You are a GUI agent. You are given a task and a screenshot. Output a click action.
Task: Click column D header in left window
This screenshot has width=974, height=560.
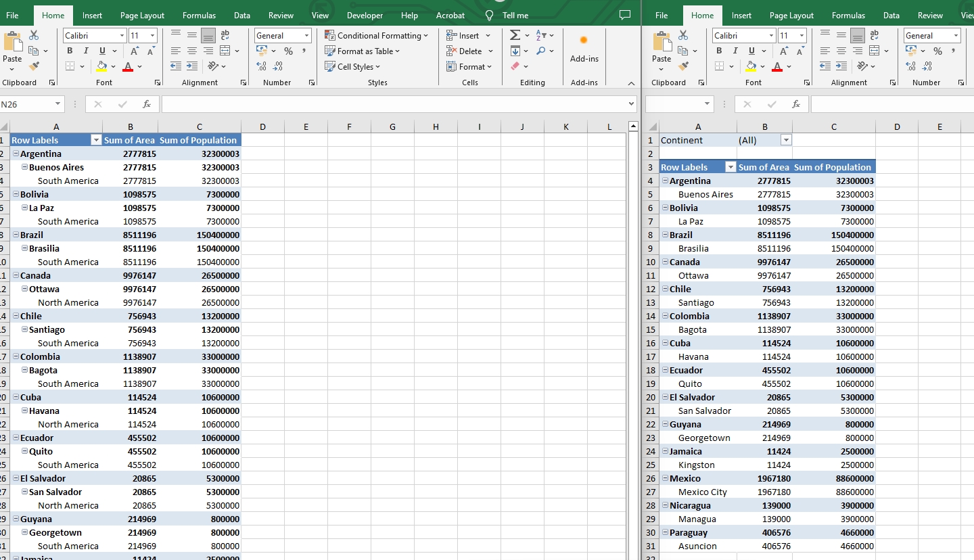click(262, 126)
